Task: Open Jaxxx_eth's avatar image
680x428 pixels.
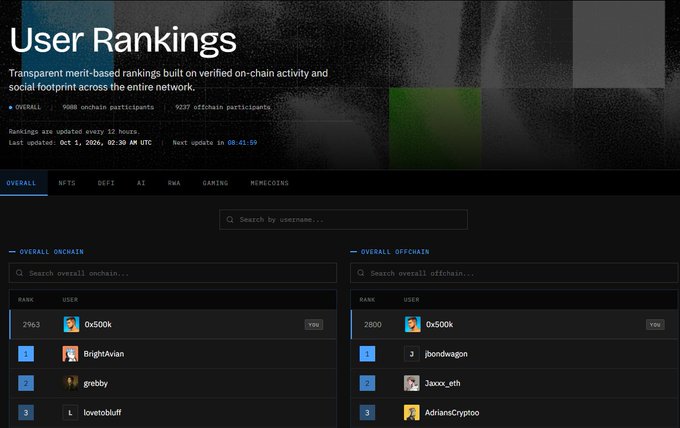Action: pos(412,383)
